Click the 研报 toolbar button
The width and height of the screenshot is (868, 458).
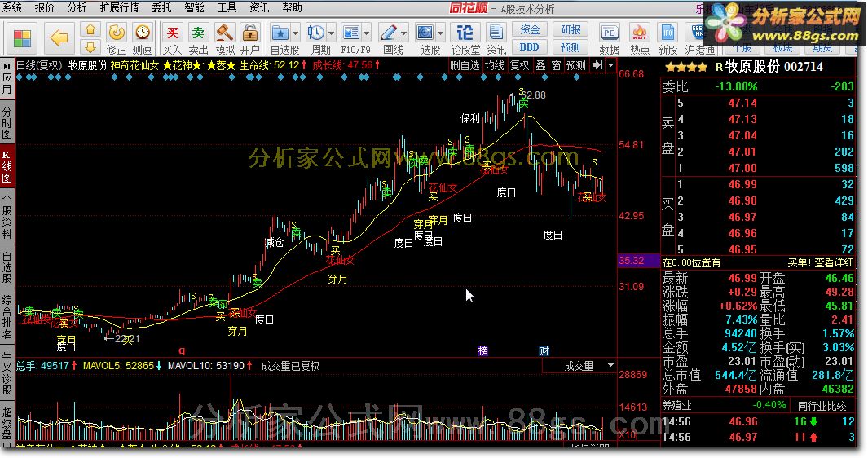pyautogui.click(x=571, y=29)
